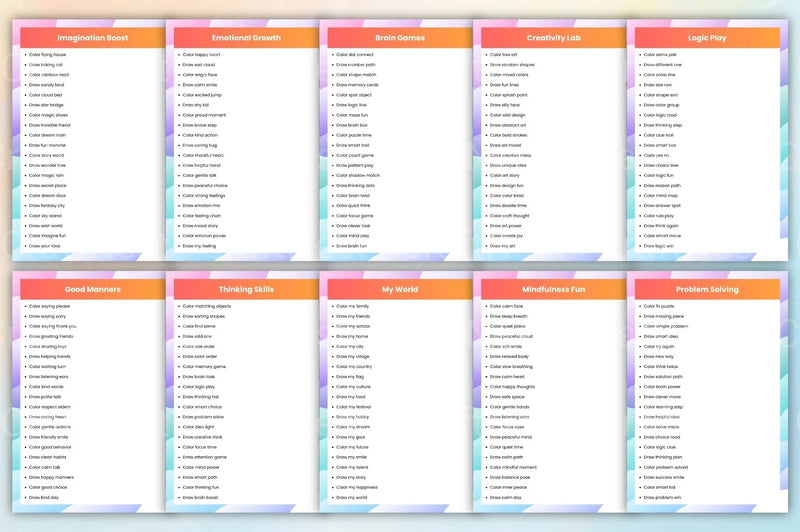Image resolution: width=800 pixels, height=532 pixels.
Task: Select the "Color happy heart" list item
Action: [x=202, y=55]
